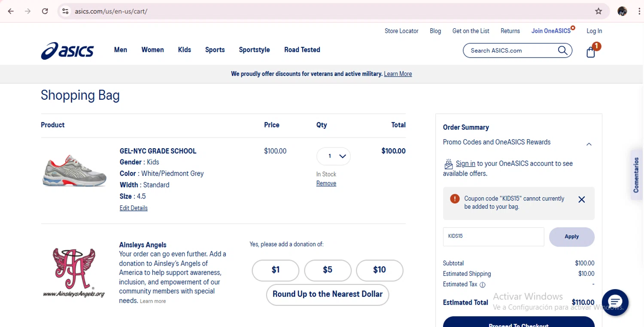Dismiss the KIDS15 coupon error

point(582,199)
